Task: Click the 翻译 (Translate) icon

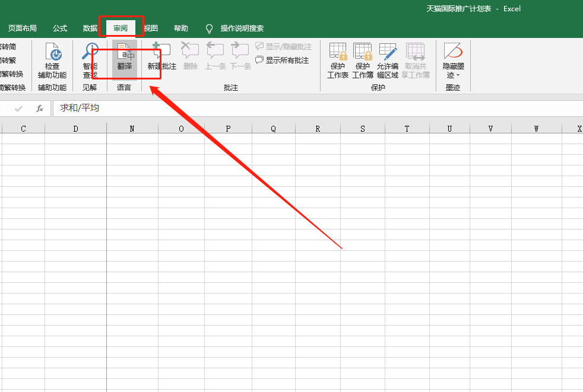Action: coord(125,59)
